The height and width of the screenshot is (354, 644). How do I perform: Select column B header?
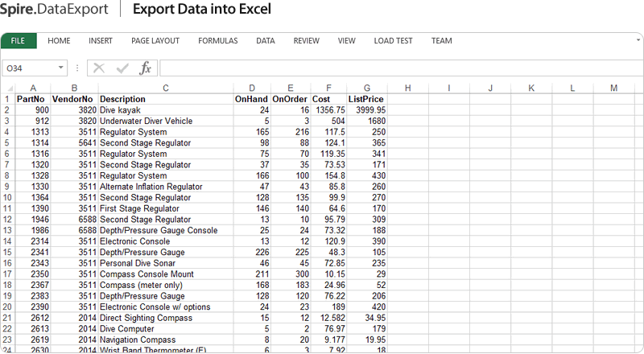pos(74,88)
